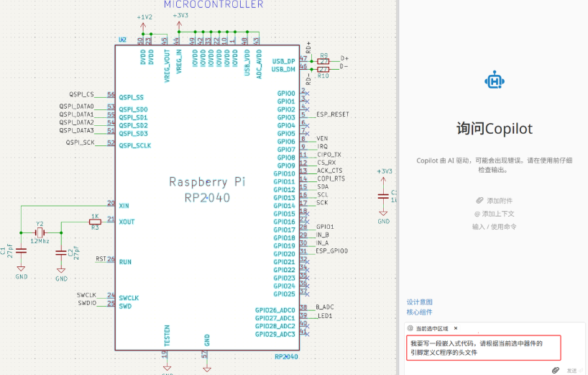The height and width of the screenshot is (375, 588).
Task: Click the MICROCONTROLLER sheet title text
Action: [x=213, y=4]
